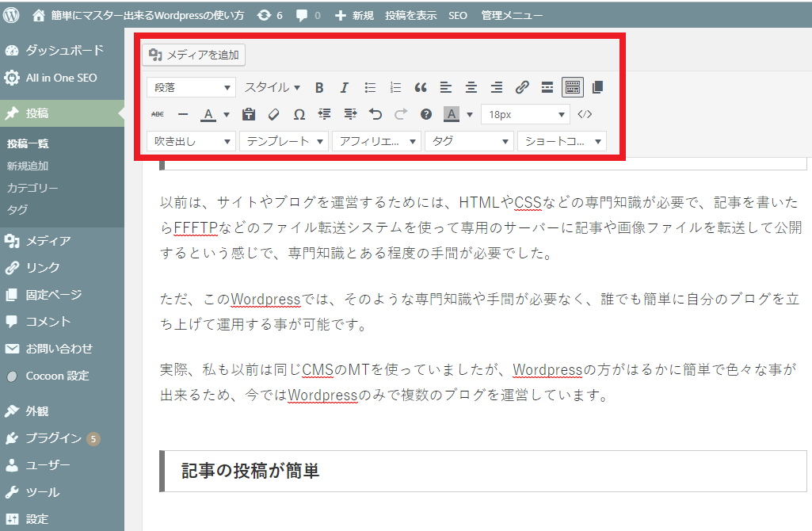Click the duplicate pages icon in toolbar

click(x=597, y=87)
